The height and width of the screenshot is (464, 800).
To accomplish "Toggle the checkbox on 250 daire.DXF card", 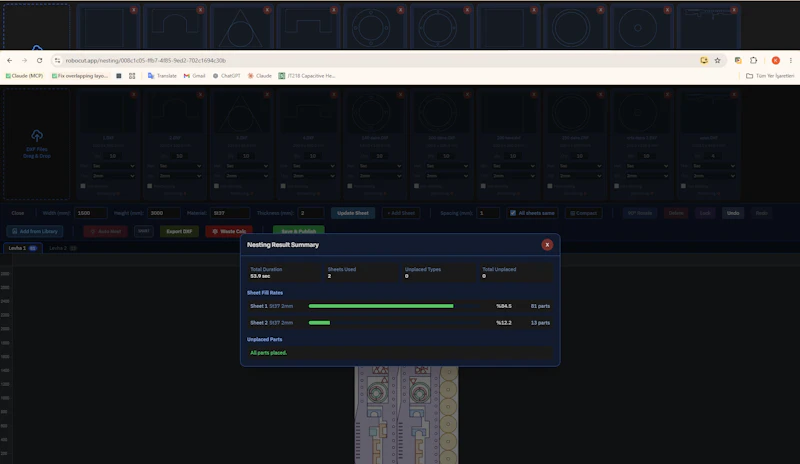I will pyautogui.click(x=549, y=186).
